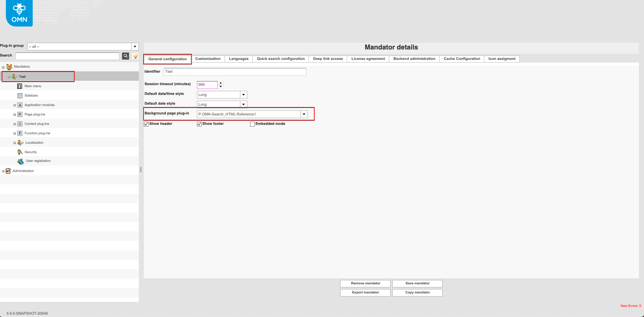Click the Application modules 'A' icon
Image resolution: width=644 pixels, height=317 pixels.
[x=20, y=105]
